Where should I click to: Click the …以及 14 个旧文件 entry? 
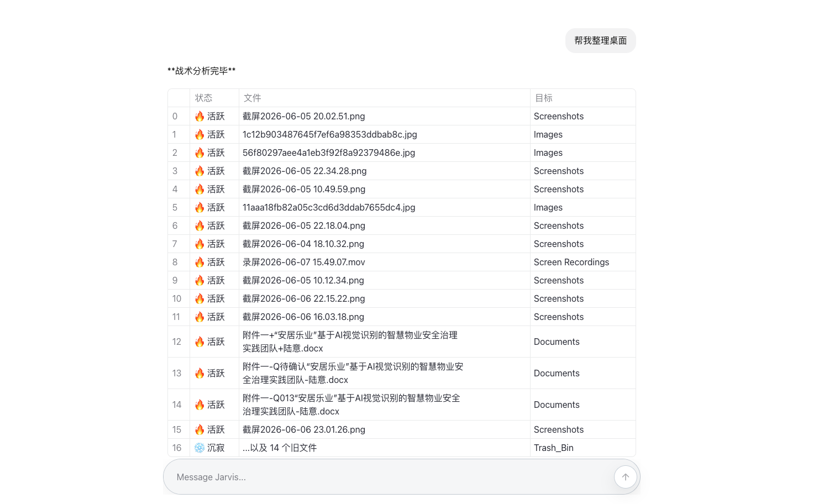279,448
